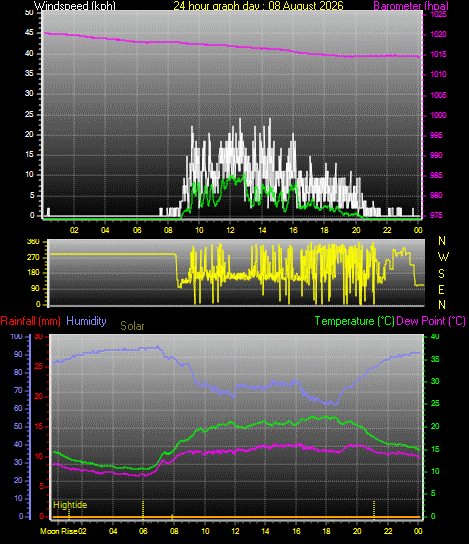Click 50 on the humidity axis
Image resolution: width=469 pixels, height=544 pixels.
(18, 426)
